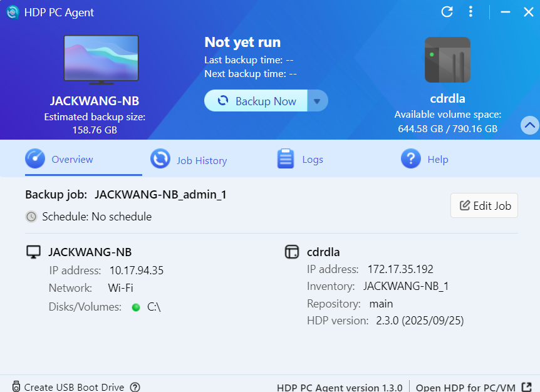Click the HDP PC Agent logo icon

point(13,12)
